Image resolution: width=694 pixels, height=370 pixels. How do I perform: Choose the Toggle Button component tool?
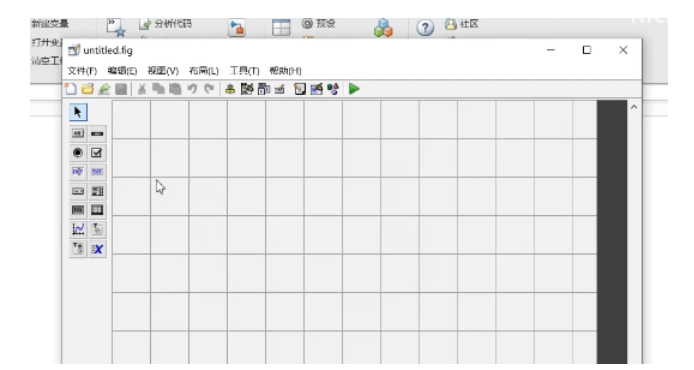coord(78,210)
